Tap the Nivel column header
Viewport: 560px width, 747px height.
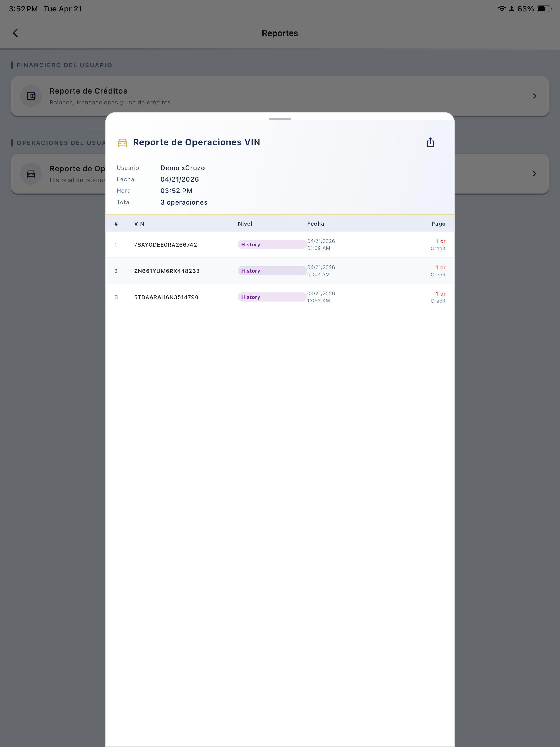tap(245, 224)
